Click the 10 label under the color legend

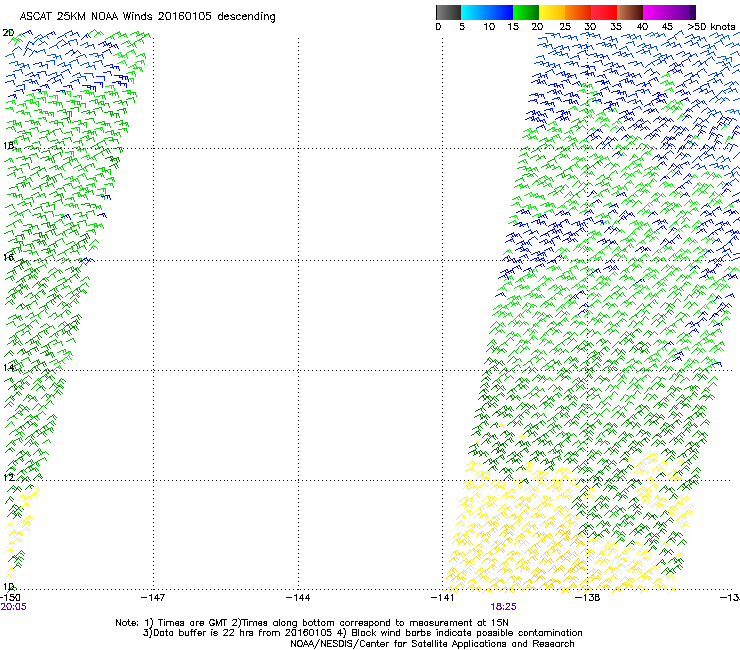pyautogui.click(x=489, y=27)
